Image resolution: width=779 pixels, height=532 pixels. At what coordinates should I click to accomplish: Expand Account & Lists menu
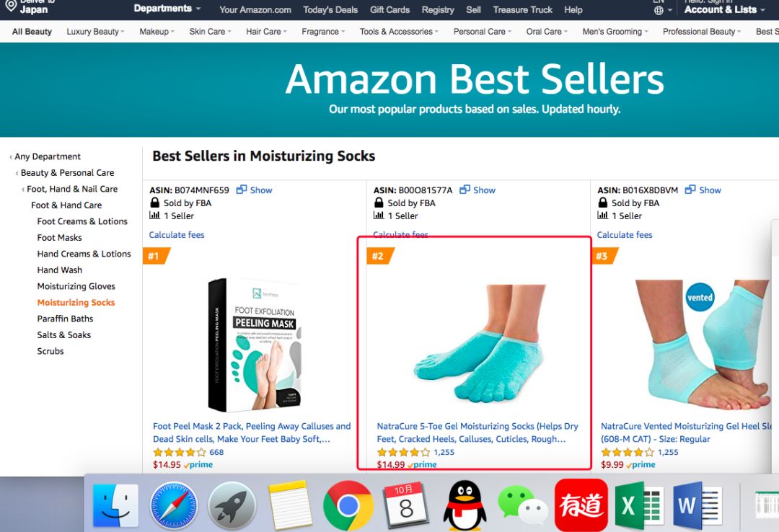tap(724, 10)
